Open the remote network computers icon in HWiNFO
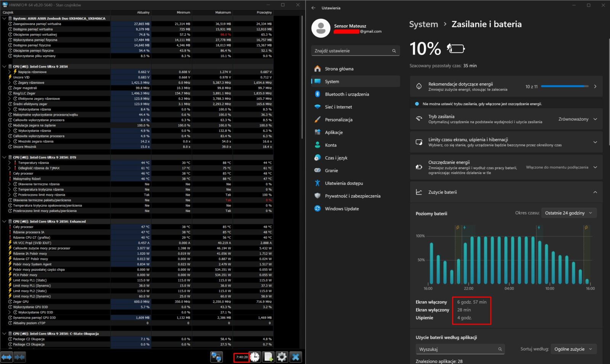The image size is (610, 364). 217,357
